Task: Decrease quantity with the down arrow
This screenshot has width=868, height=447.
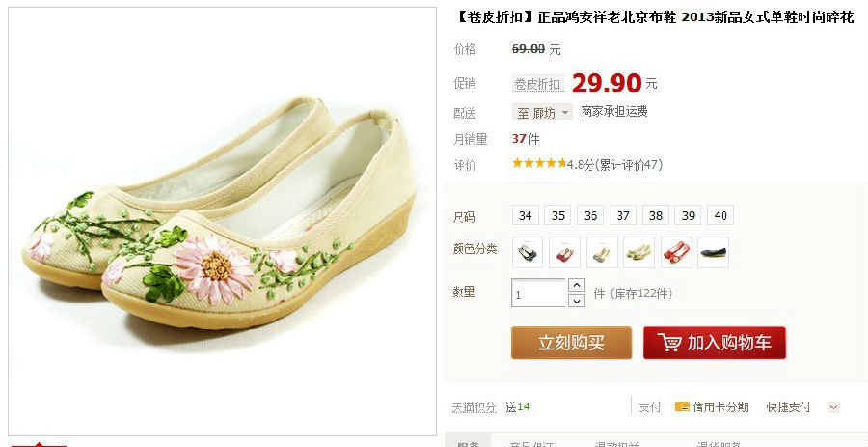Action: (x=577, y=300)
